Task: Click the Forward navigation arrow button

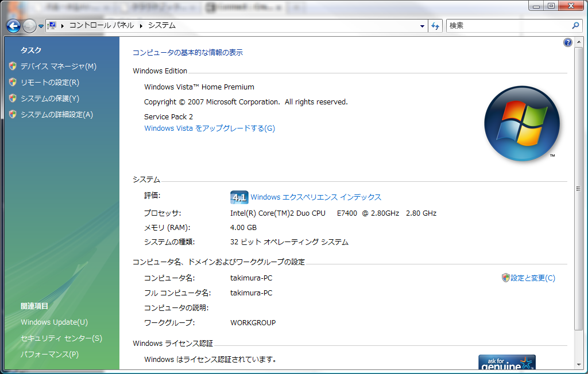Action: (x=29, y=26)
